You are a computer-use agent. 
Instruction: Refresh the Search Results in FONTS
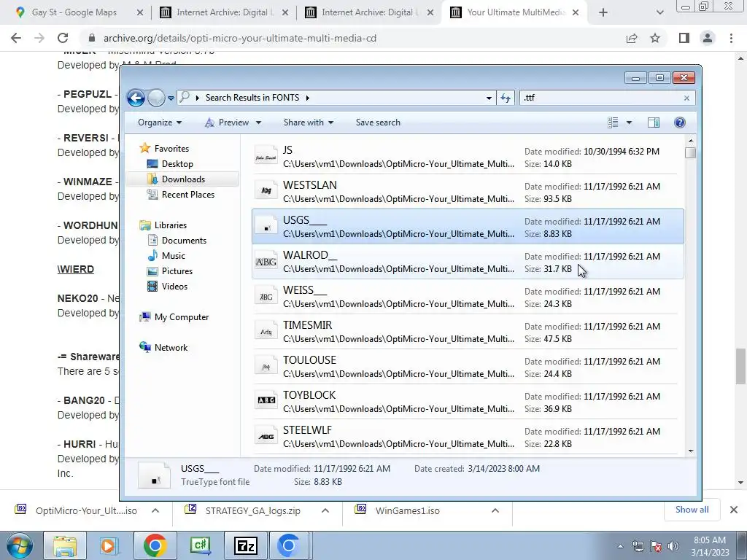[506, 98]
